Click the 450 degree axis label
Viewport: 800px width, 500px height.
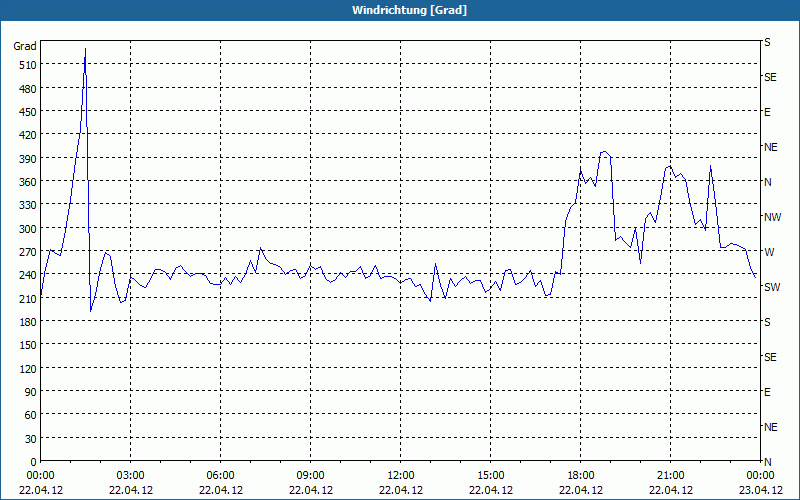28,112
